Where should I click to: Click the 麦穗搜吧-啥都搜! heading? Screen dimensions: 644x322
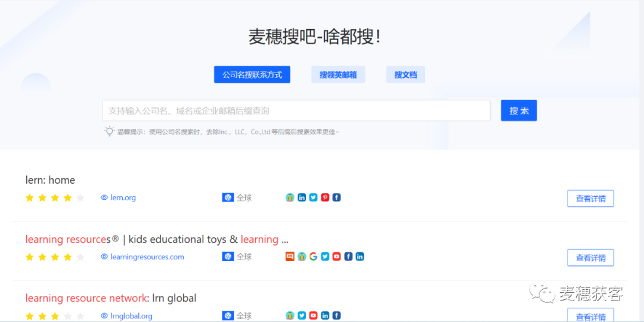(x=315, y=38)
